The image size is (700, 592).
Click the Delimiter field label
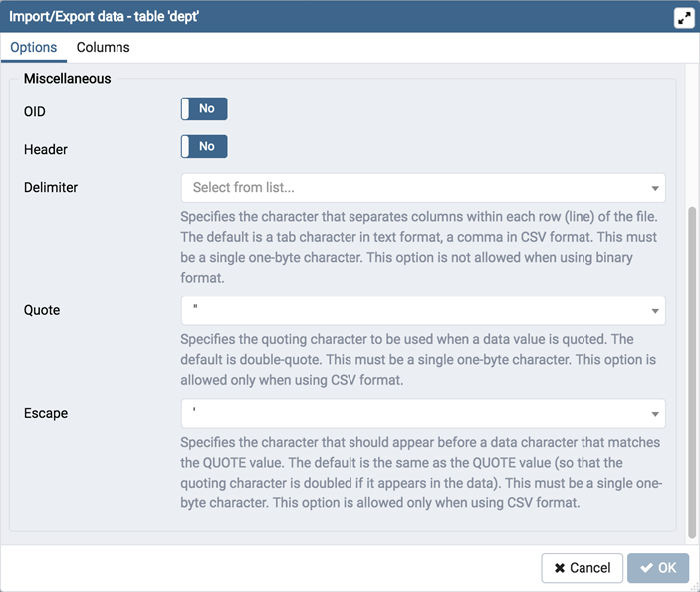[x=51, y=187]
